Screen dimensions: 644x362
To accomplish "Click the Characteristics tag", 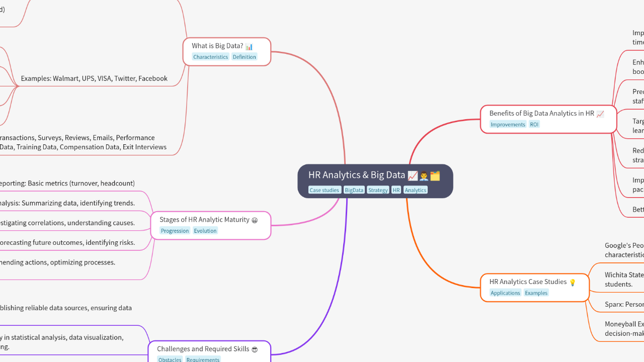I will (x=210, y=57).
